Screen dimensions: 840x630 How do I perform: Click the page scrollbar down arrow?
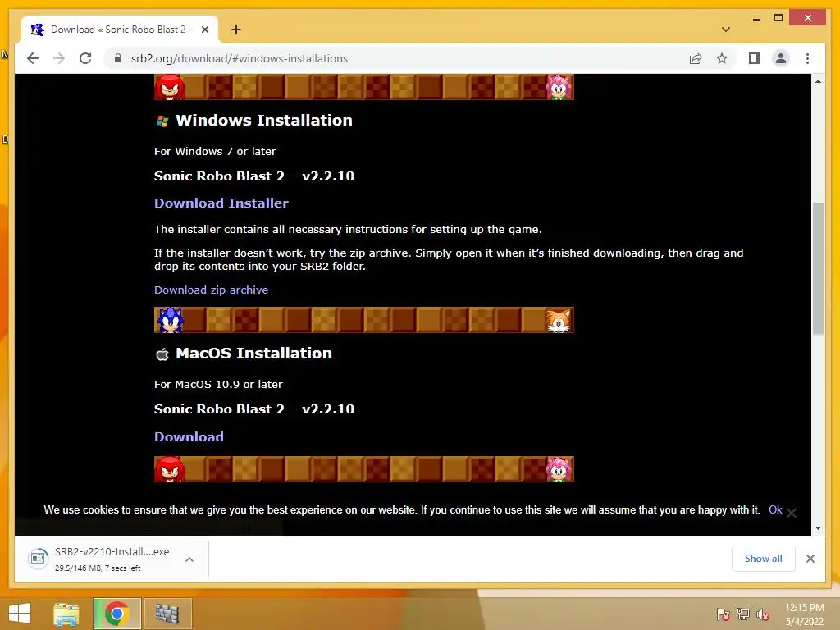click(818, 528)
